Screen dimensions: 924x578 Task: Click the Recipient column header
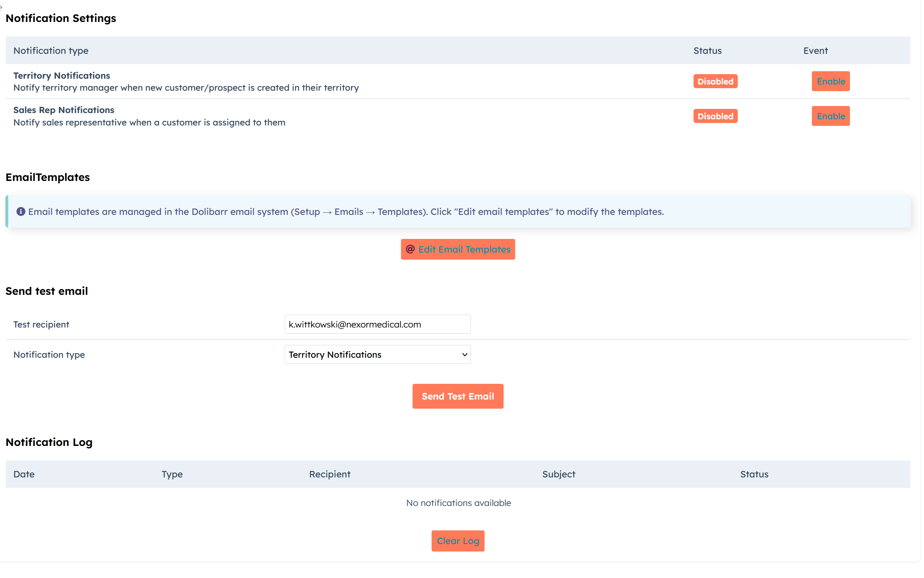tap(329, 474)
